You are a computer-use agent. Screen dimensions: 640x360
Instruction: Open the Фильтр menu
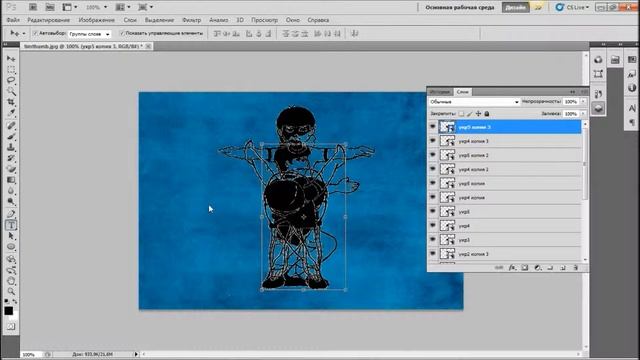point(191,20)
